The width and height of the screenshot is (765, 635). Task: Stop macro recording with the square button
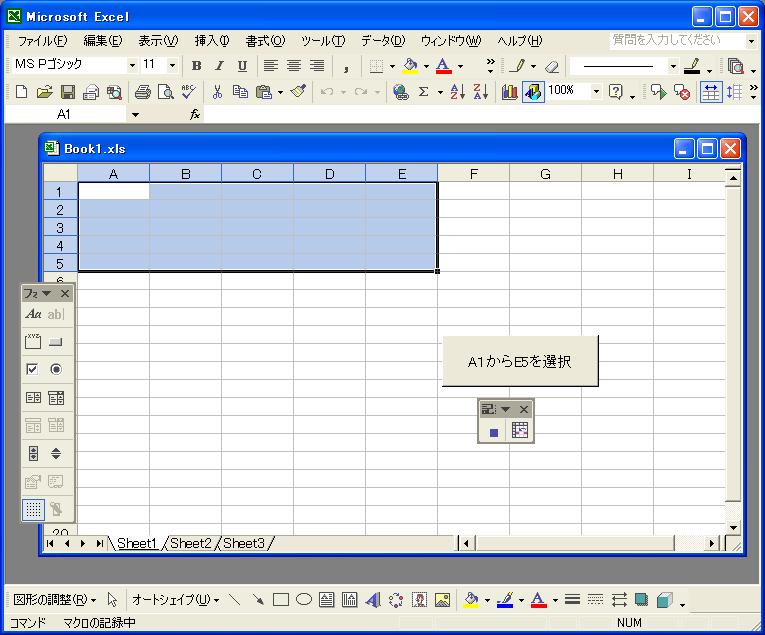pyautogui.click(x=494, y=432)
